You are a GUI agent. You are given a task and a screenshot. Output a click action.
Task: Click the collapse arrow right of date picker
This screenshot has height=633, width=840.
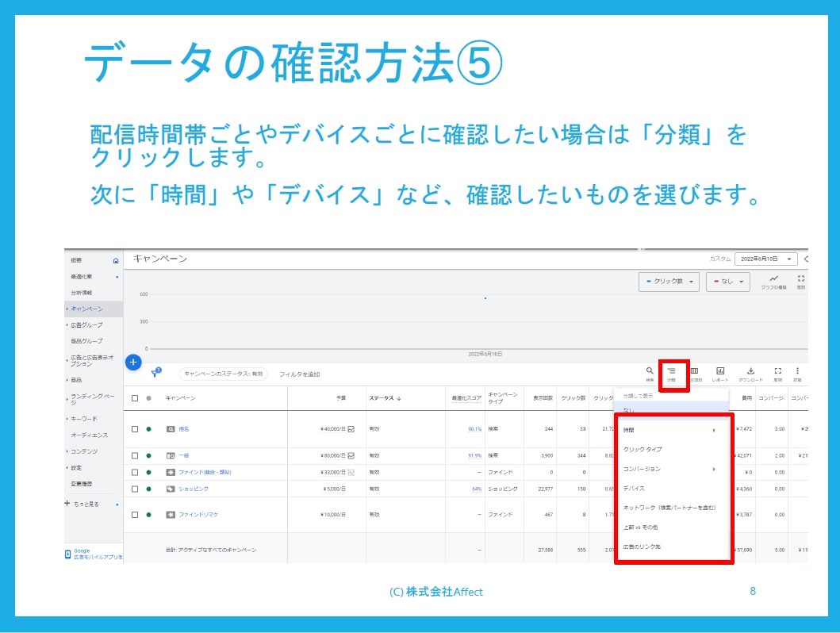coord(805,259)
